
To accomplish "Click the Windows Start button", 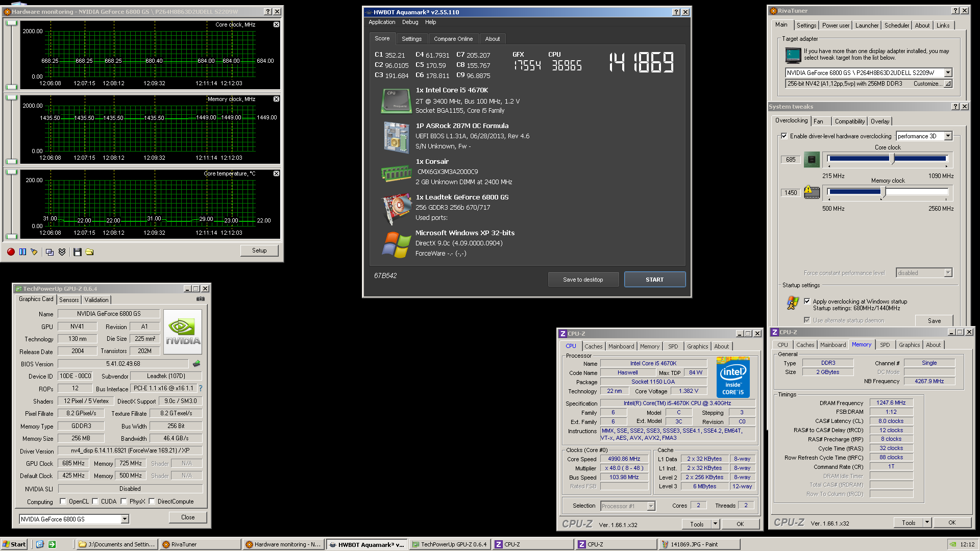I will coord(14,544).
